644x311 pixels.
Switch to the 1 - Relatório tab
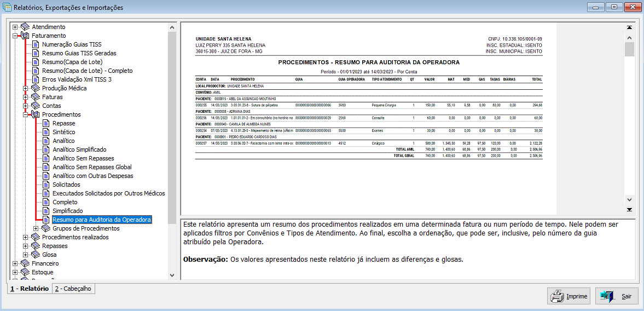[29, 289]
